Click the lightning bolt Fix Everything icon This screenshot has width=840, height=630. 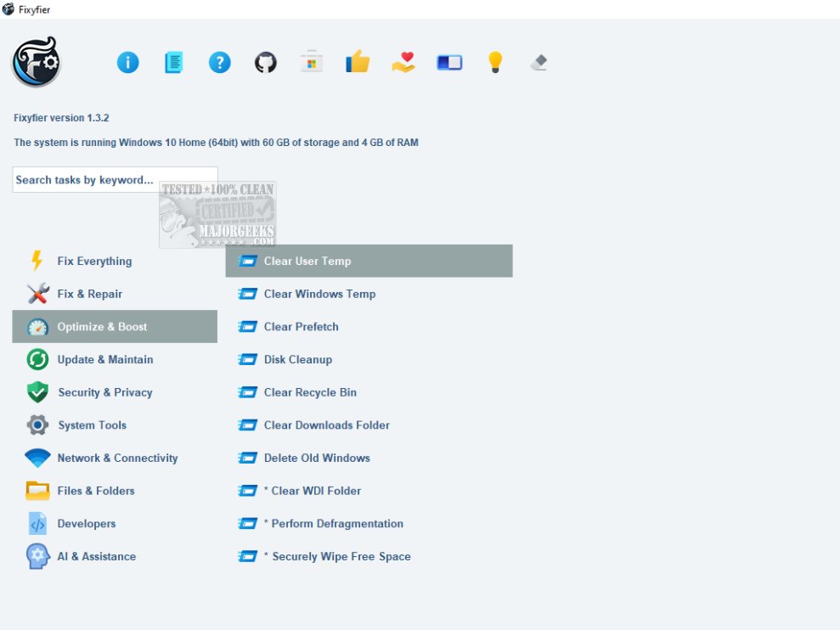[37, 261]
